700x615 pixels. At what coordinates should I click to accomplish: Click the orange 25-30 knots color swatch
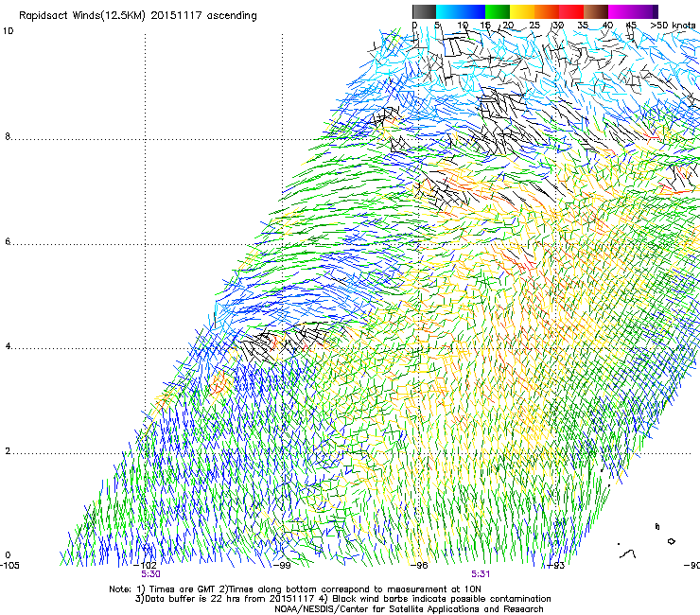547,11
